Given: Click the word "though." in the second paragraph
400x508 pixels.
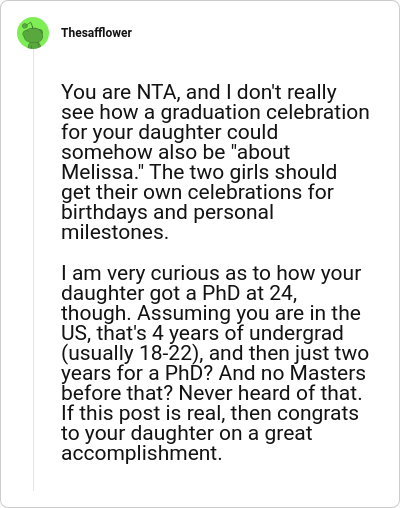Looking at the screenshot, I should (97, 313).
